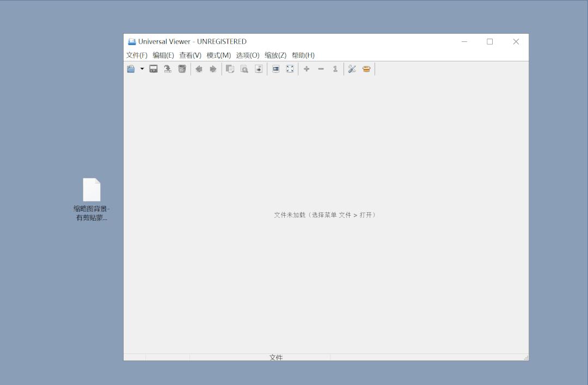Open the 文件(F) menu

[x=137, y=55]
